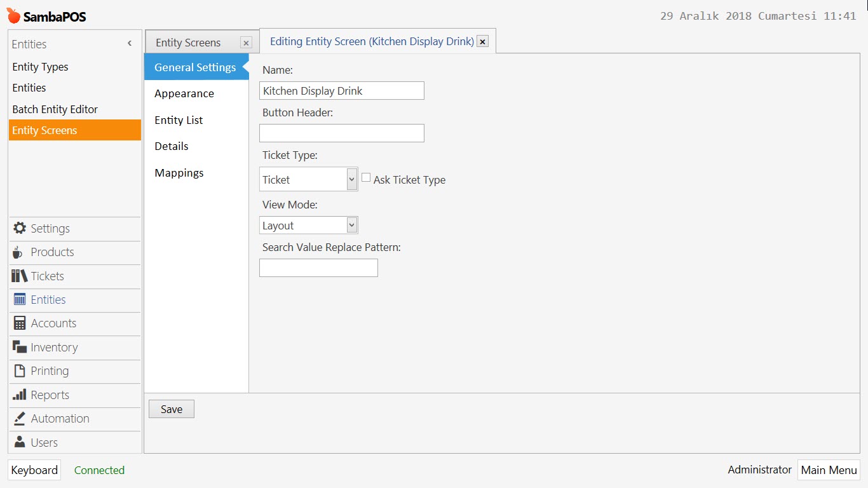Image resolution: width=868 pixels, height=488 pixels.
Task: Open Tickets via the books icon
Action: 20,276
